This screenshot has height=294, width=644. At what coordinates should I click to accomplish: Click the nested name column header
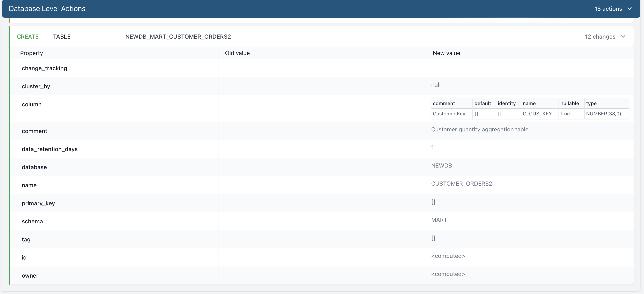pos(529,103)
